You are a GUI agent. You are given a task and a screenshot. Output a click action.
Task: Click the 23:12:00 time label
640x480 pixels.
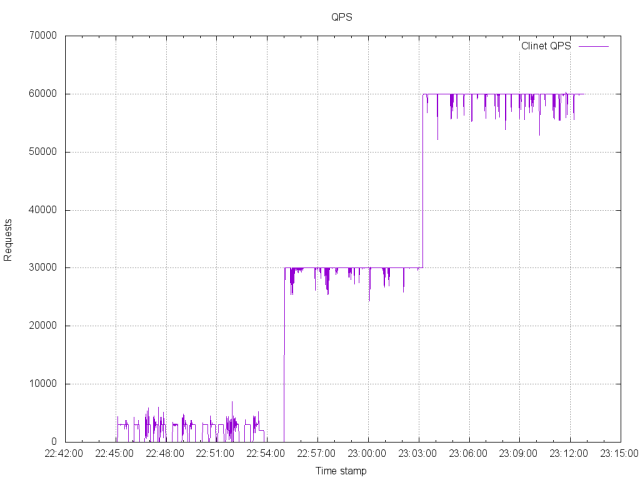[569, 453]
